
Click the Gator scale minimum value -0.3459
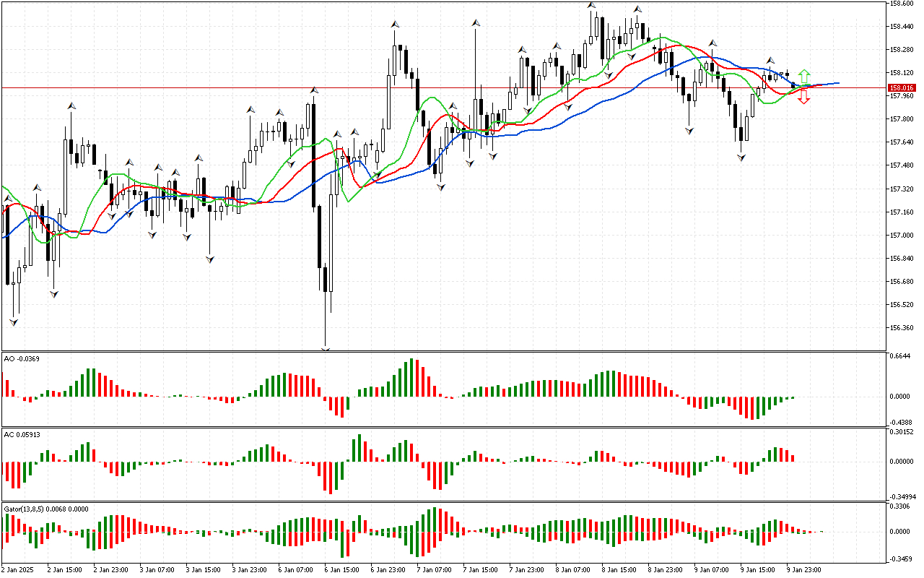pos(902,559)
